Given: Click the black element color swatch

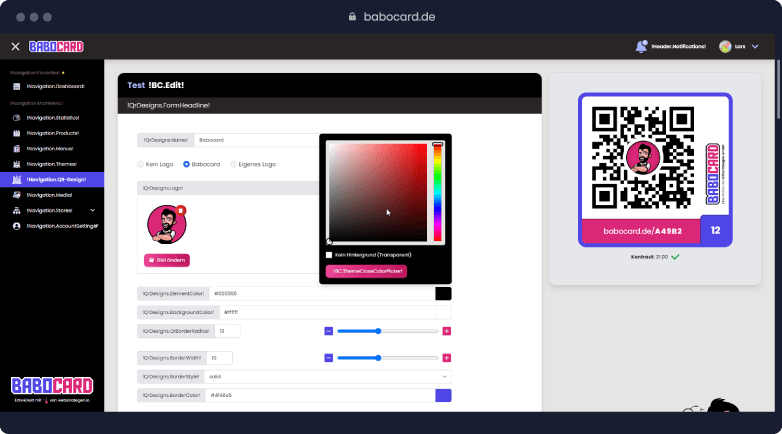Looking at the screenshot, I should click(x=443, y=294).
